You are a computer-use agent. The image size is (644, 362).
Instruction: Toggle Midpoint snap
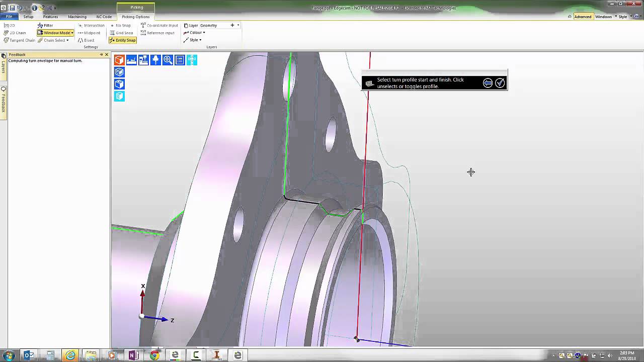[x=89, y=33]
